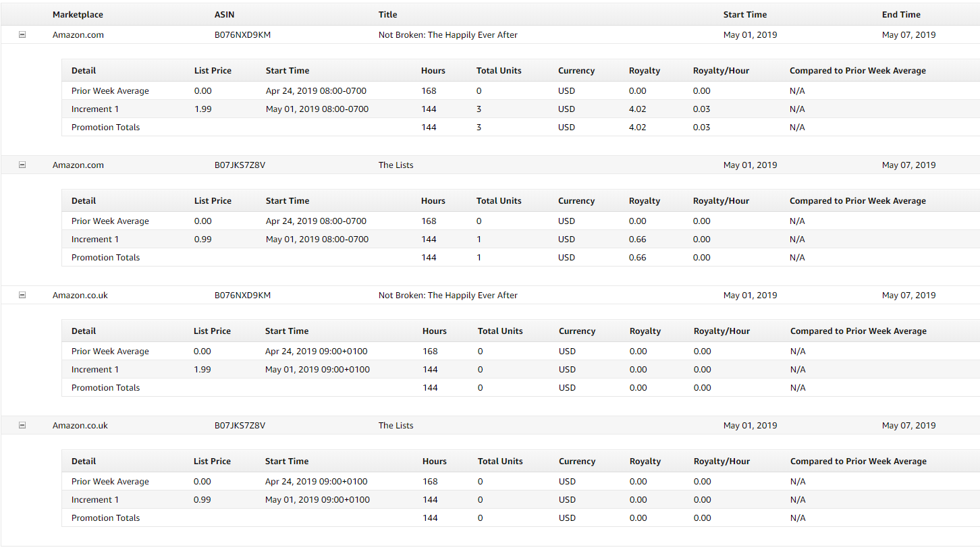Screen dimensions: 980x560
Task: Click the End Time column header
Action: coord(900,14)
